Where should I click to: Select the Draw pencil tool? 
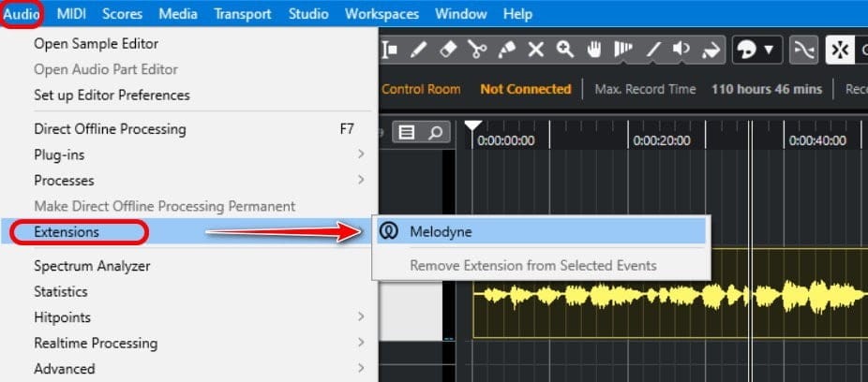click(418, 51)
